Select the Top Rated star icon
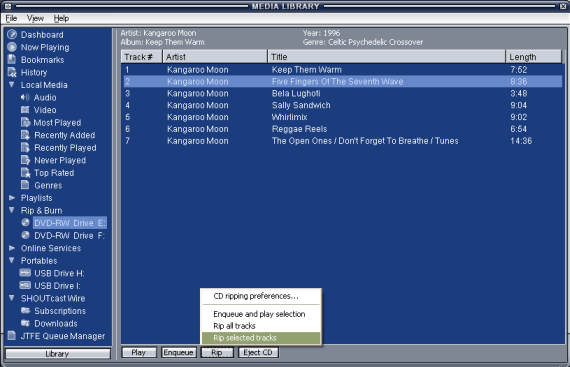This screenshot has width=570, height=367. pyautogui.click(x=25, y=173)
